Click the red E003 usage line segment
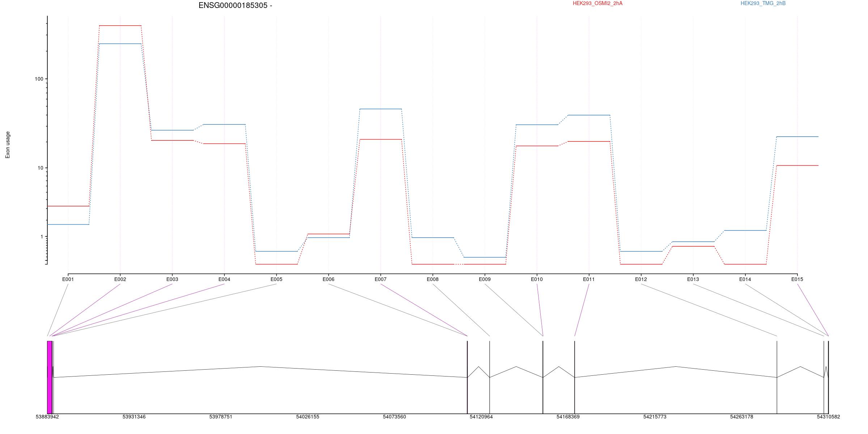 click(172, 140)
